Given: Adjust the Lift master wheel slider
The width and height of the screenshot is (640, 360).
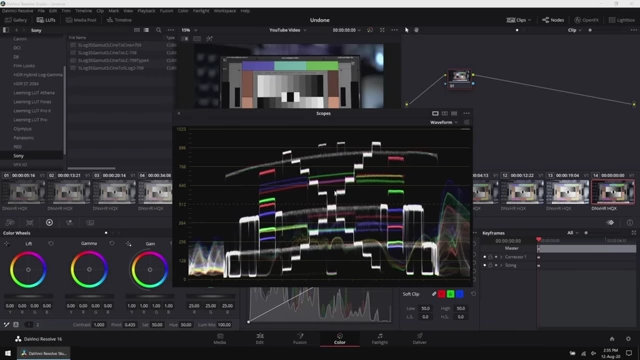Looking at the screenshot, I should (28, 296).
